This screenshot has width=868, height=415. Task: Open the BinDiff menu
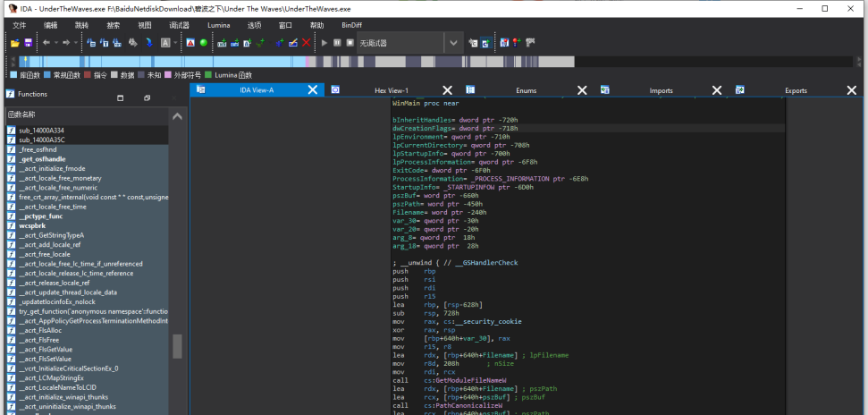(x=352, y=25)
